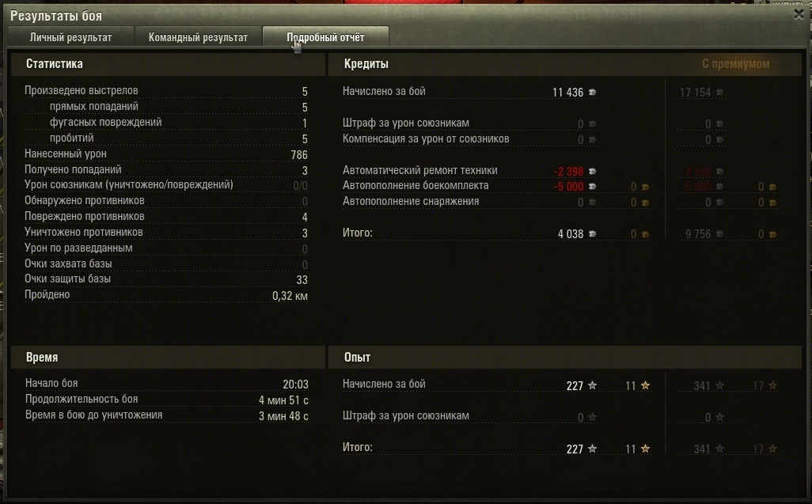Close the Результаты боя window
Viewport: 812px width, 504px height.
799,13
